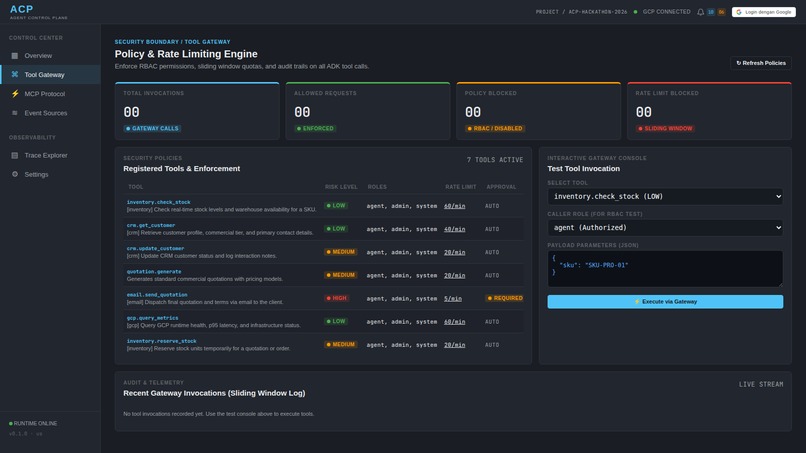806x453 pixels.
Task: Click HIGH risk badge for email.send_quotation
Action: [x=336, y=298]
